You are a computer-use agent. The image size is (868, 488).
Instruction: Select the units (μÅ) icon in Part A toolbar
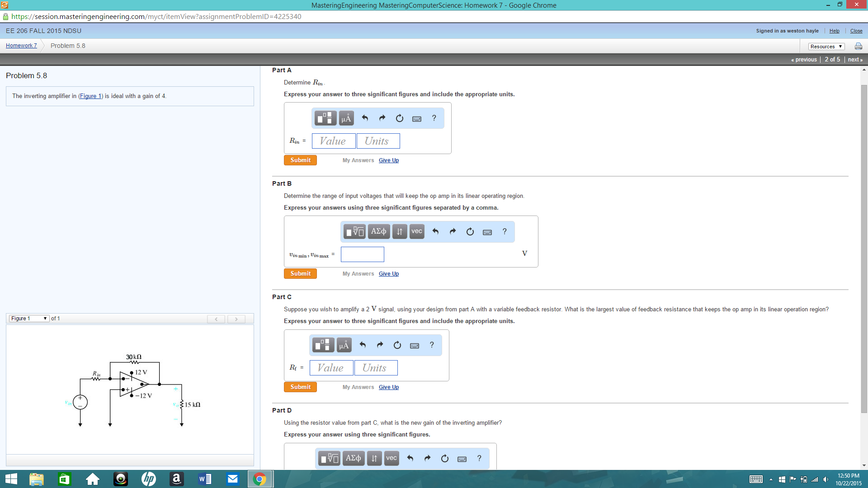(x=346, y=118)
